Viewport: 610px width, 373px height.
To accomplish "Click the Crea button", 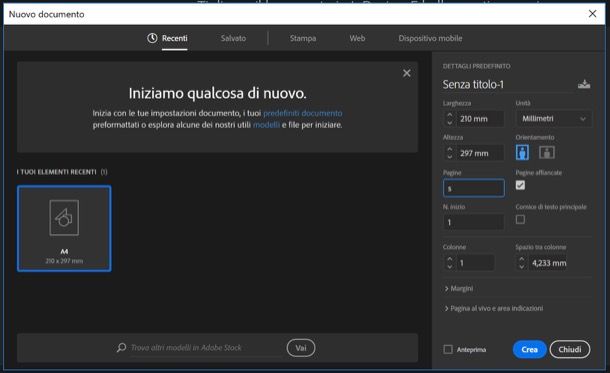I will 529,349.
